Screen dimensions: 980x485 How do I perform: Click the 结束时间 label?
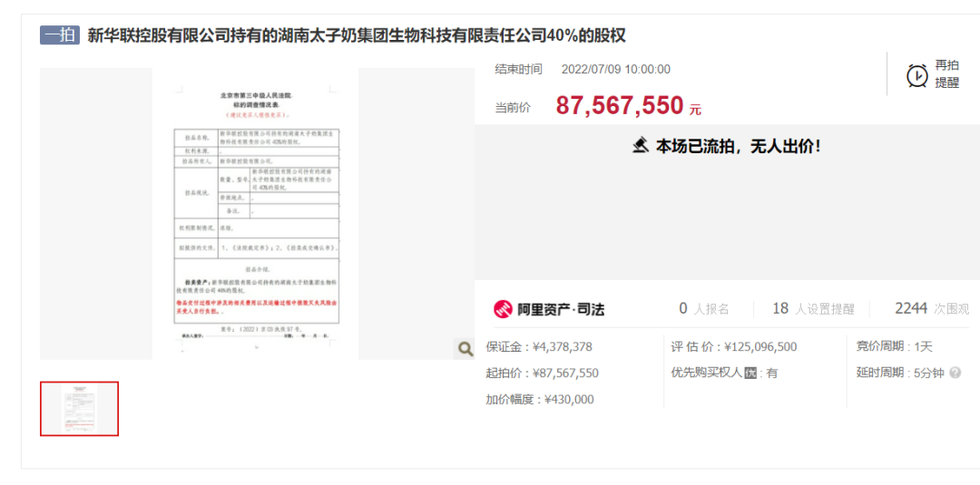pos(518,69)
